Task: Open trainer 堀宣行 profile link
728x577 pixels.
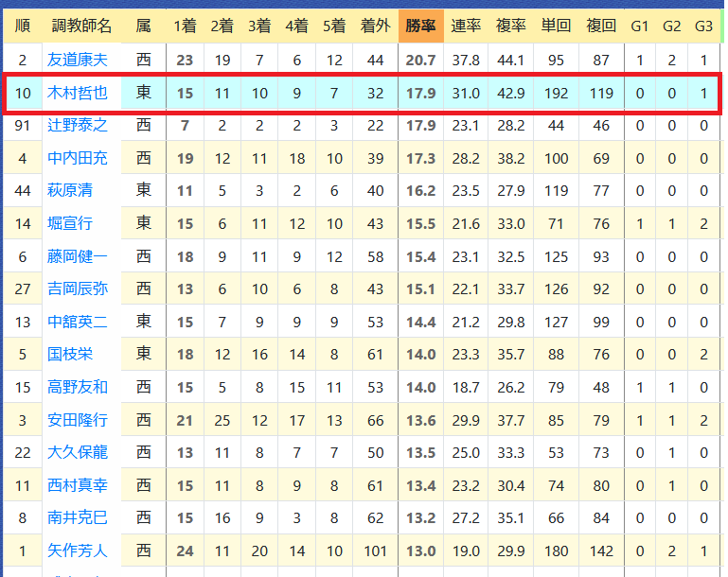Action: (70, 223)
